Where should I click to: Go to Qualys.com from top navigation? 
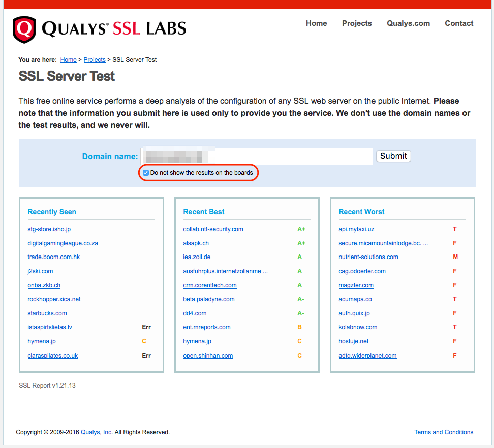408,23
